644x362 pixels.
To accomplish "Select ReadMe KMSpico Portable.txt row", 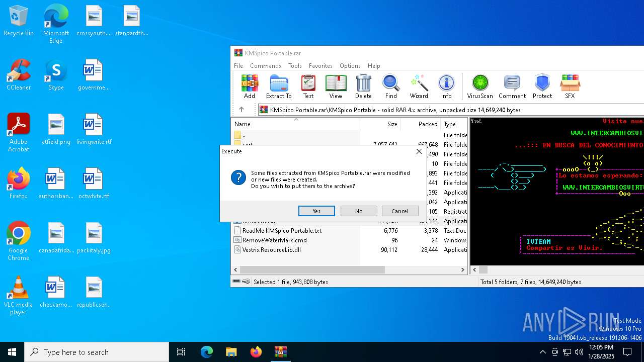I will [x=349, y=231].
